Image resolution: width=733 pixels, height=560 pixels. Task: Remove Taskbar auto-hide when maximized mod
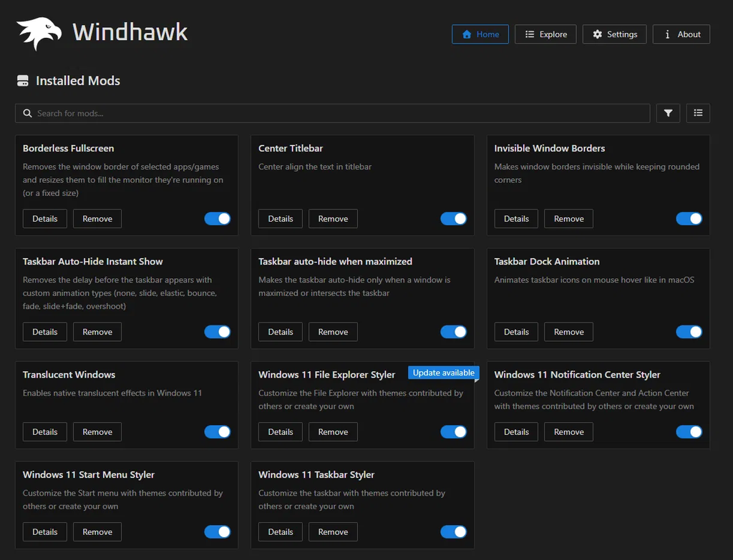333,332
